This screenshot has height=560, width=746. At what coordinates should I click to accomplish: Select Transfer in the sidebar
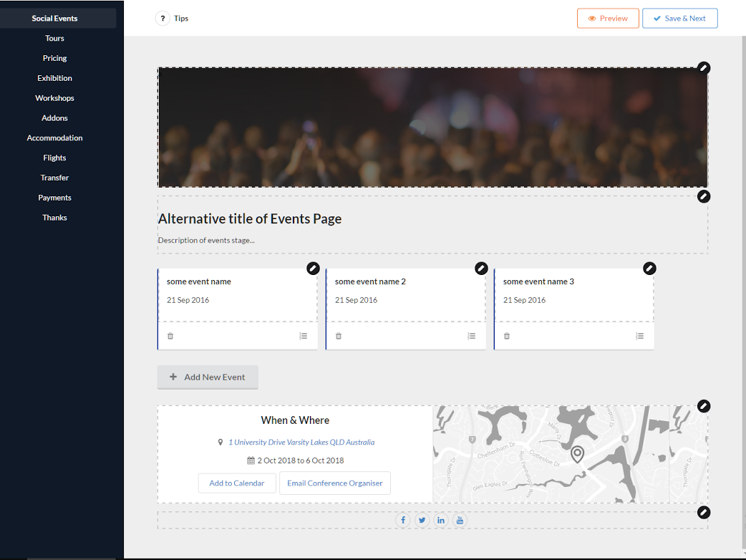point(54,178)
